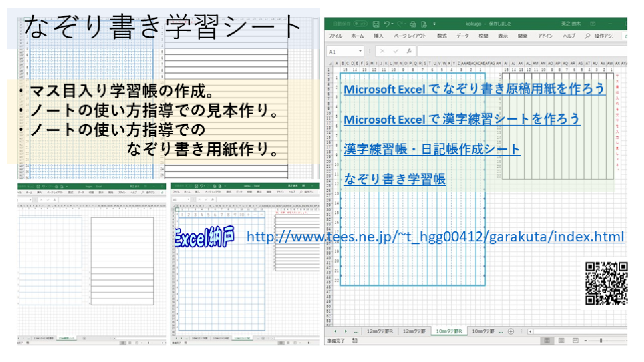
Task: Click the text なぞり書き用紙作り。
Action: [x=203, y=149]
